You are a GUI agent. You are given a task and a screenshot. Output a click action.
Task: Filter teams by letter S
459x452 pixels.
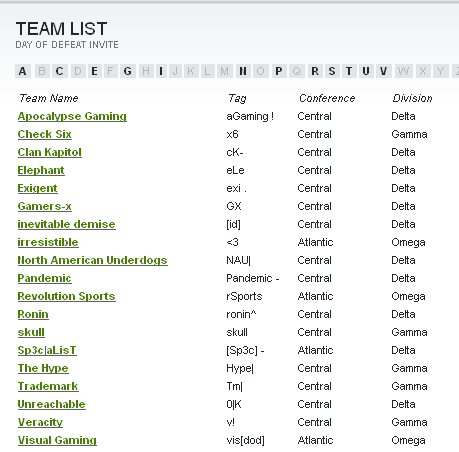point(332,71)
